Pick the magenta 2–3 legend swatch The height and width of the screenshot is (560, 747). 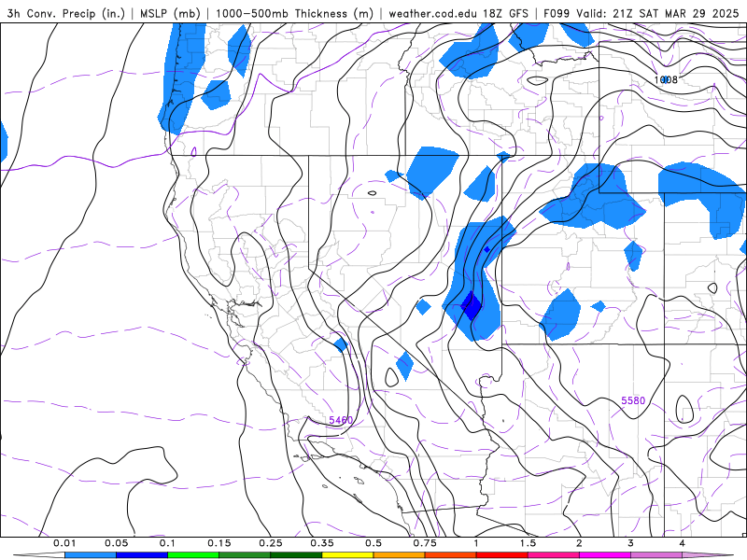coord(605,555)
